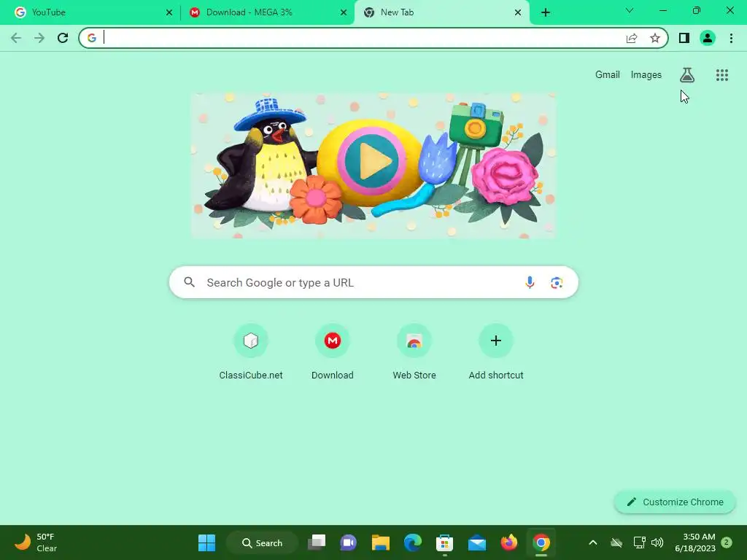Launch Firefox from taskbar
The width and height of the screenshot is (747, 560).
(x=508, y=542)
